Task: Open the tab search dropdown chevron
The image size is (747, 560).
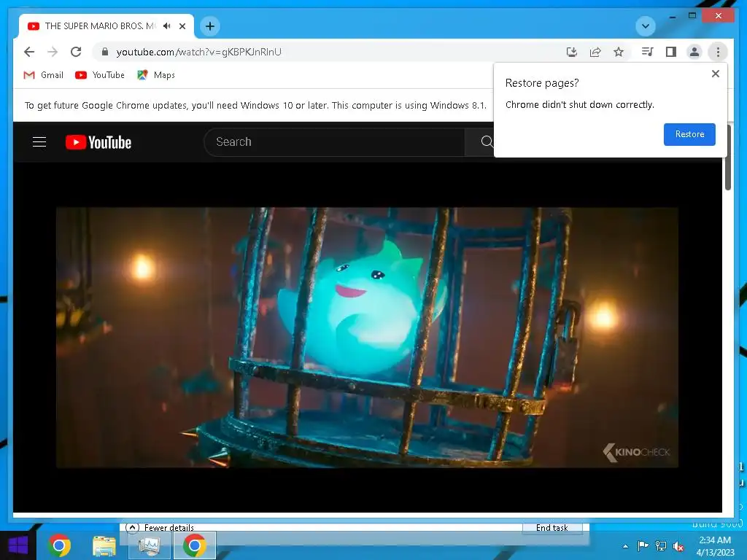Action: pos(646,26)
